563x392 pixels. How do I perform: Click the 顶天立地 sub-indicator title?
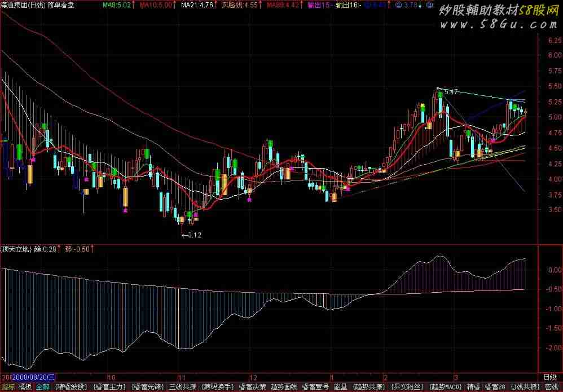(x=16, y=248)
